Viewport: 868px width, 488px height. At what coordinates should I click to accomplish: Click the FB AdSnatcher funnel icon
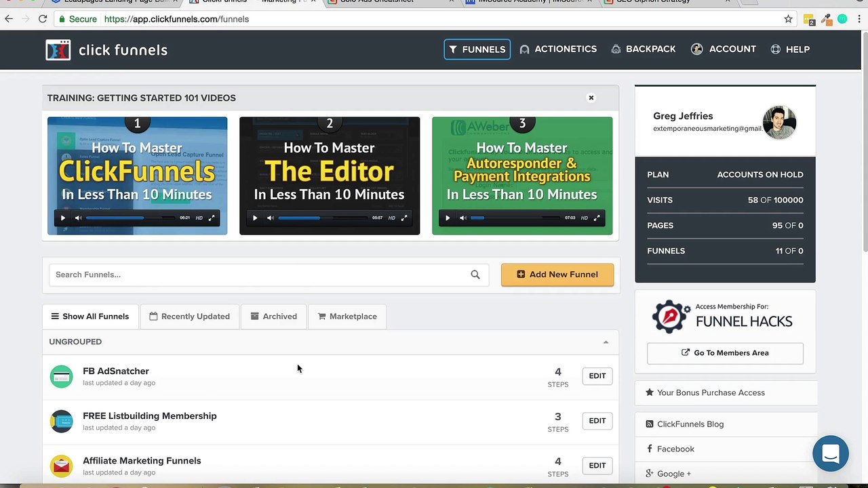point(61,376)
